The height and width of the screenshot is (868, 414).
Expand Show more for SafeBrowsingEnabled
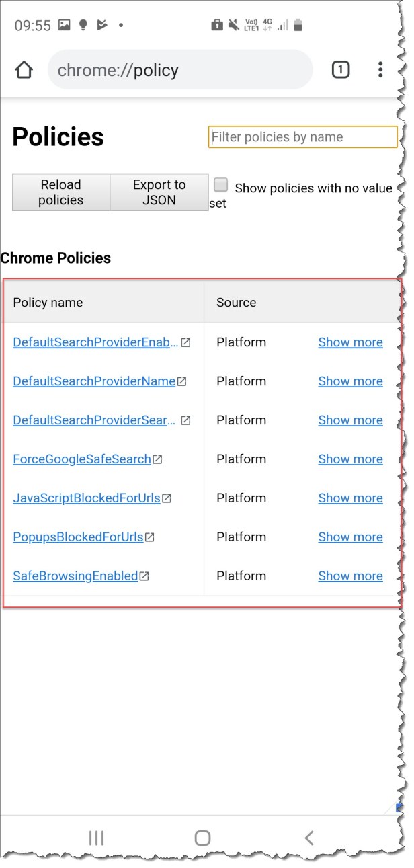point(350,576)
